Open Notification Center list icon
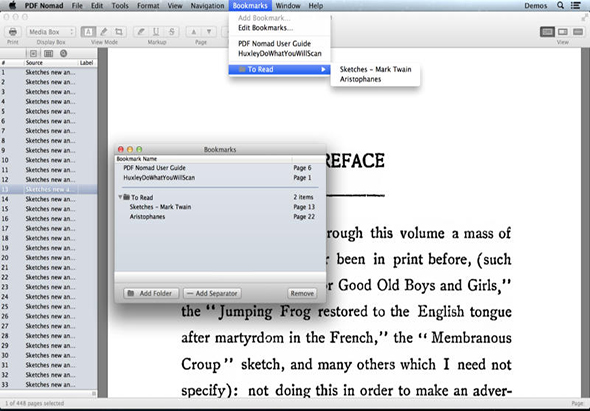Viewport: 590px width, 411px height. tap(575, 5)
